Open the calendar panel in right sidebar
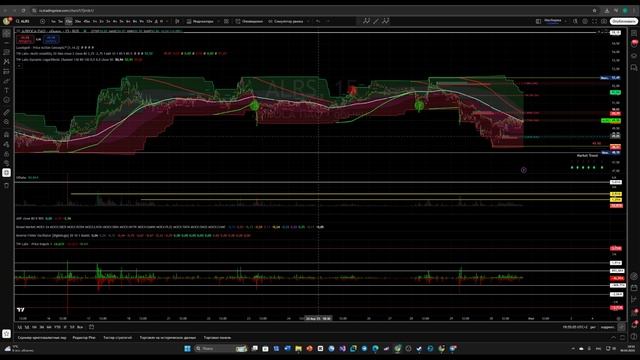 634,288
